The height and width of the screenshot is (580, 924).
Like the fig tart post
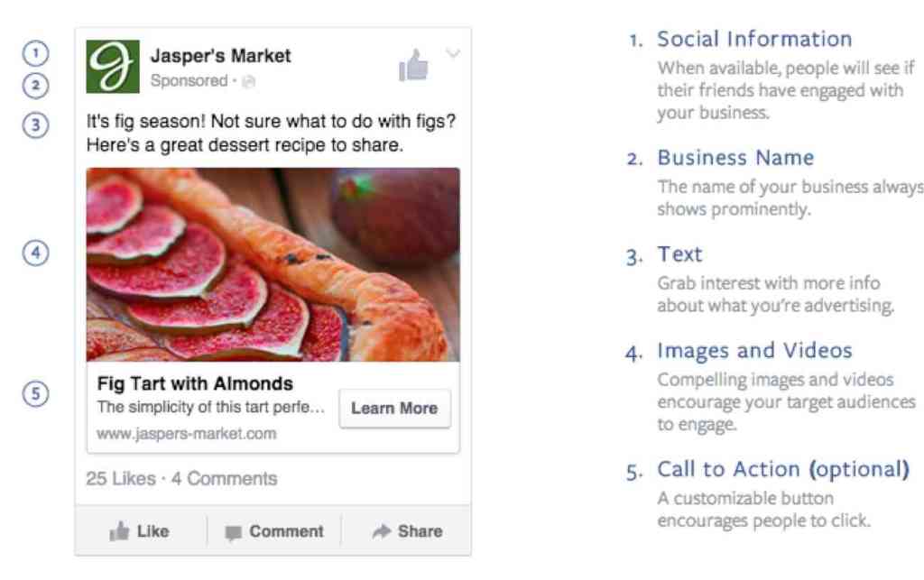(140, 531)
